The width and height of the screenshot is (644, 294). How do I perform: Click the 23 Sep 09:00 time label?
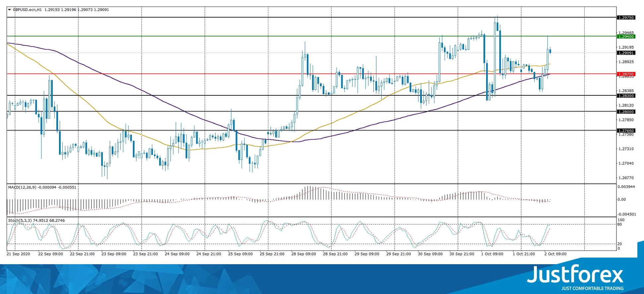point(114,254)
